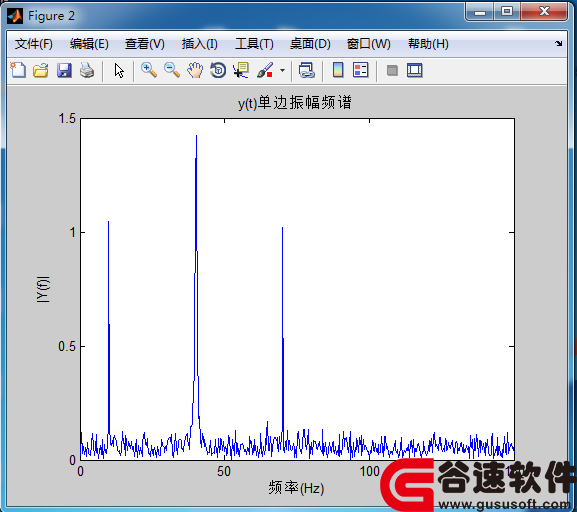Select the Pan hand tool
This screenshot has width=577, height=512.
pos(195,70)
